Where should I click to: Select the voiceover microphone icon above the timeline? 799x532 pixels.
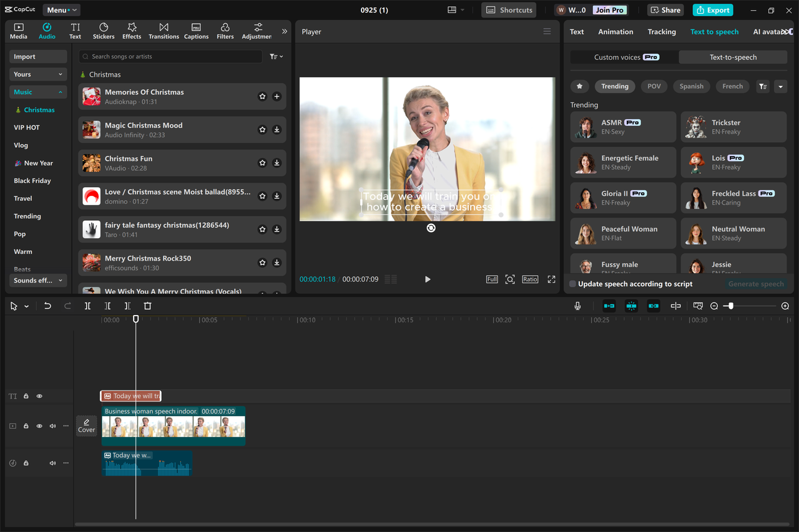577,306
